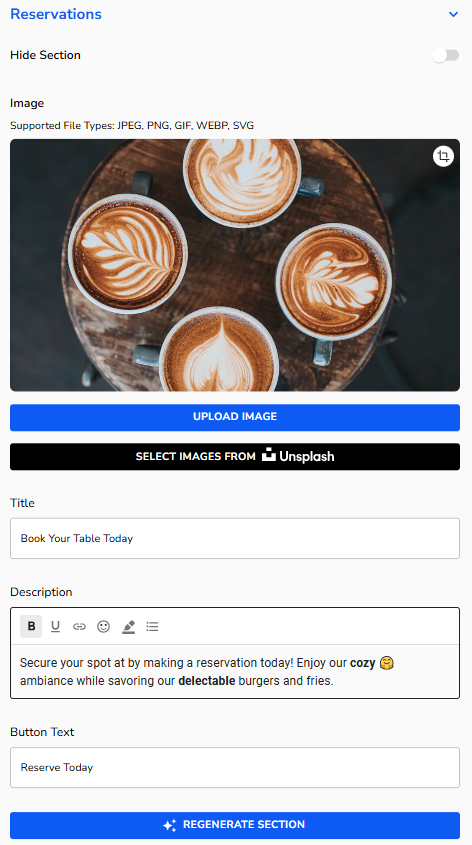Click into the Title input field
The height and width of the screenshot is (845, 472).
point(235,538)
